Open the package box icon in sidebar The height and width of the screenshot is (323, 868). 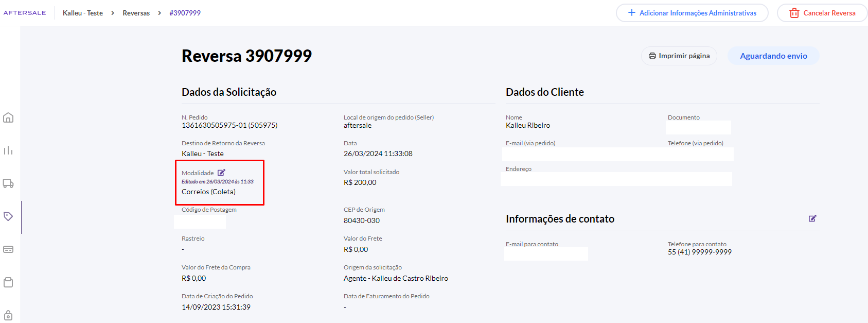click(x=8, y=282)
